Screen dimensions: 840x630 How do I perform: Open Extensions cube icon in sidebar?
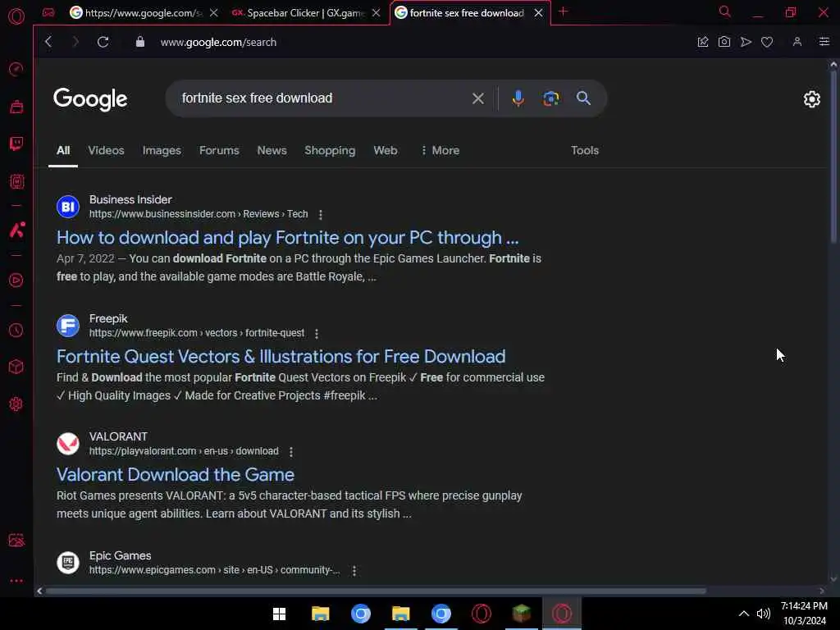click(x=16, y=367)
